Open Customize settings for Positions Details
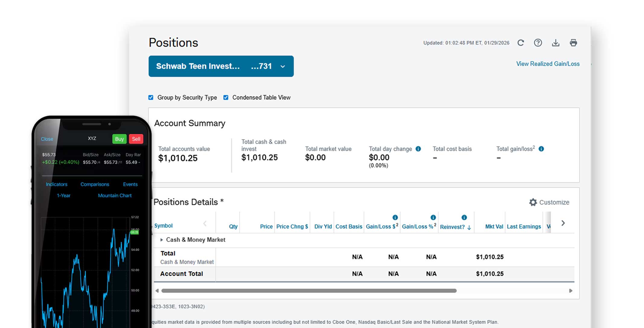 tap(549, 202)
